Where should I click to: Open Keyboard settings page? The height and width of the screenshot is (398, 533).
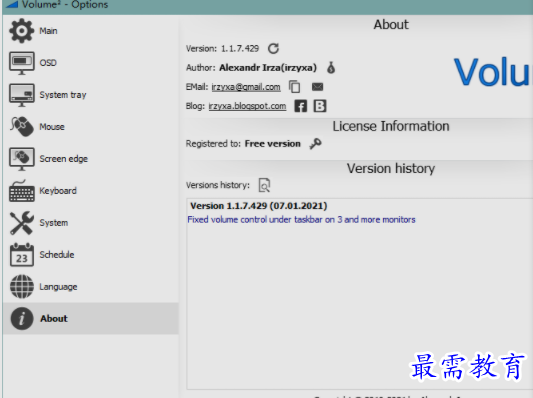point(58,191)
